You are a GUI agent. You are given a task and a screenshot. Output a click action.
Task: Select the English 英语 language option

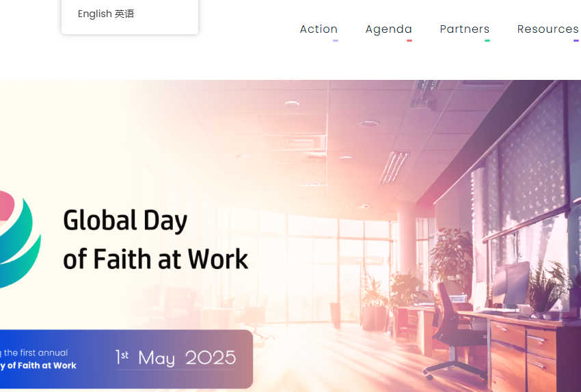click(x=106, y=14)
